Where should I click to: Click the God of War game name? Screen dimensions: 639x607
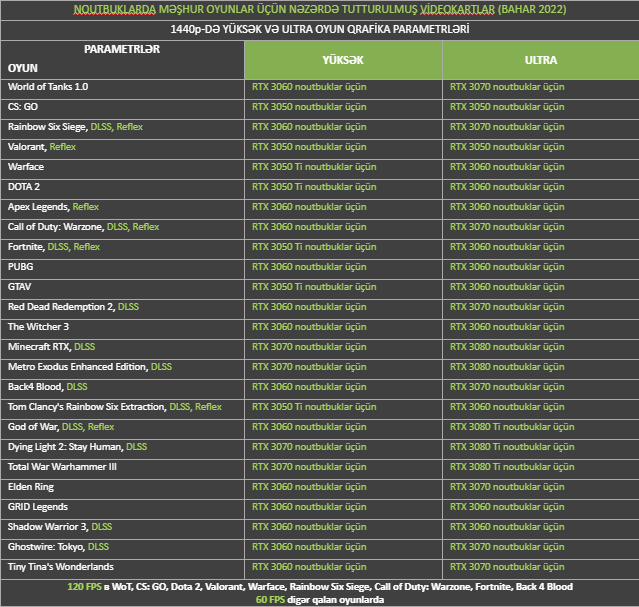pos(33,426)
